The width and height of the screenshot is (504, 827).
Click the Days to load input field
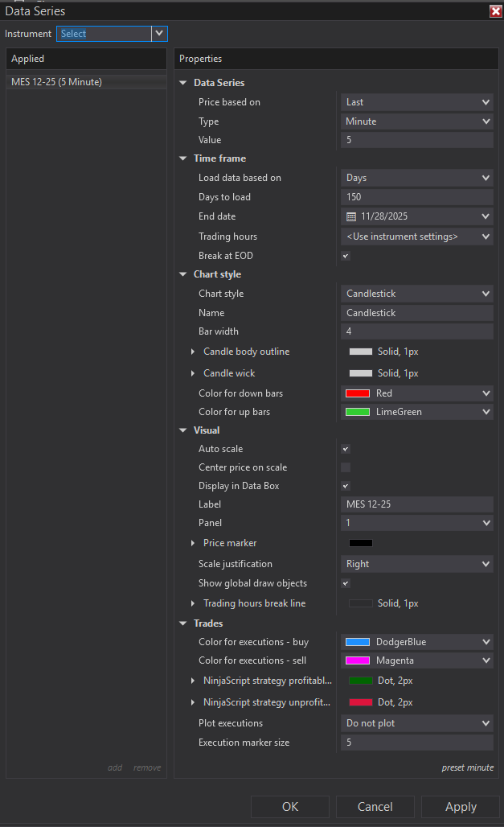point(416,197)
